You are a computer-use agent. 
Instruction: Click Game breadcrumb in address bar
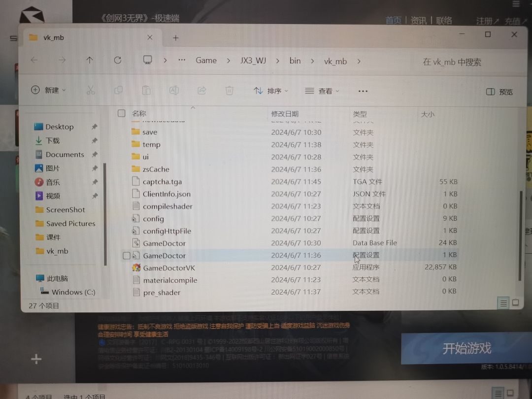tap(206, 61)
